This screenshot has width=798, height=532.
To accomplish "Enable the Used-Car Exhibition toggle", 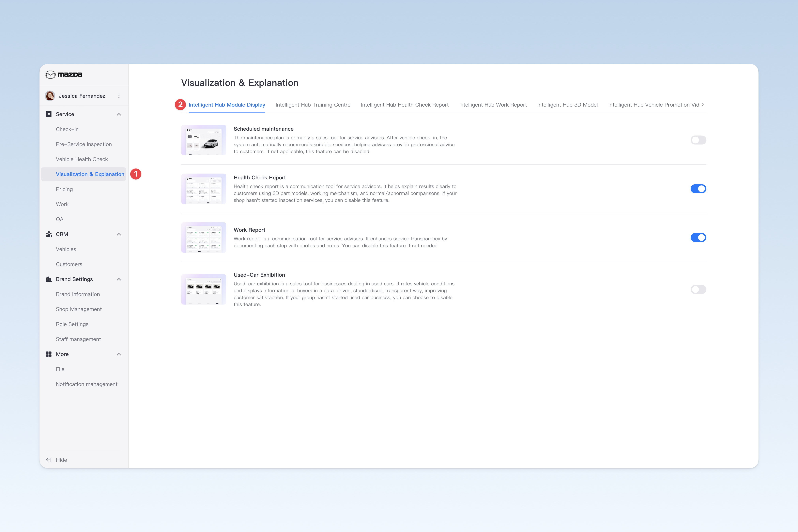I will click(698, 289).
